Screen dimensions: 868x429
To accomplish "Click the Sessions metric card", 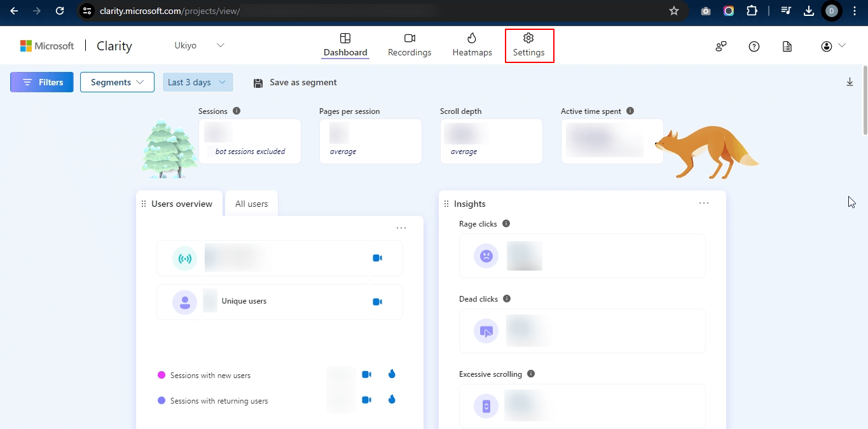I will [x=250, y=141].
